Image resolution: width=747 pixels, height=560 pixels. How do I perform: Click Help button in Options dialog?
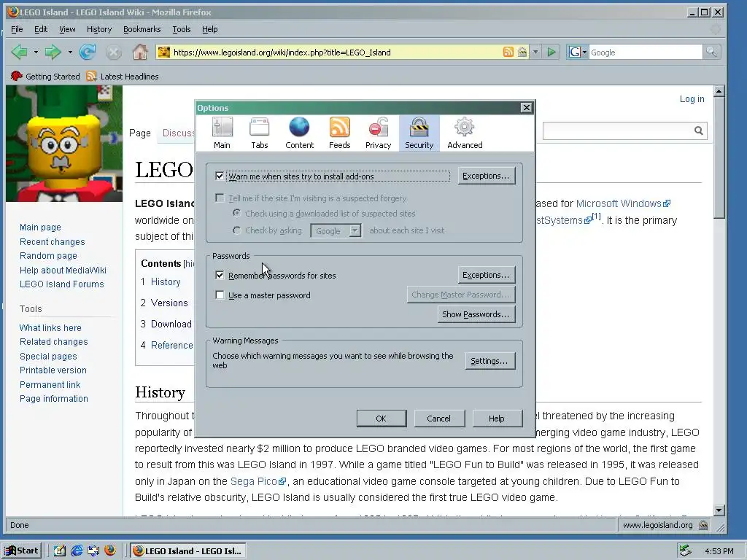496,418
